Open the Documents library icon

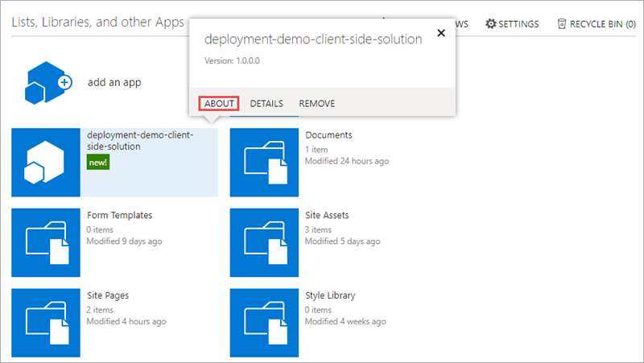264,163
